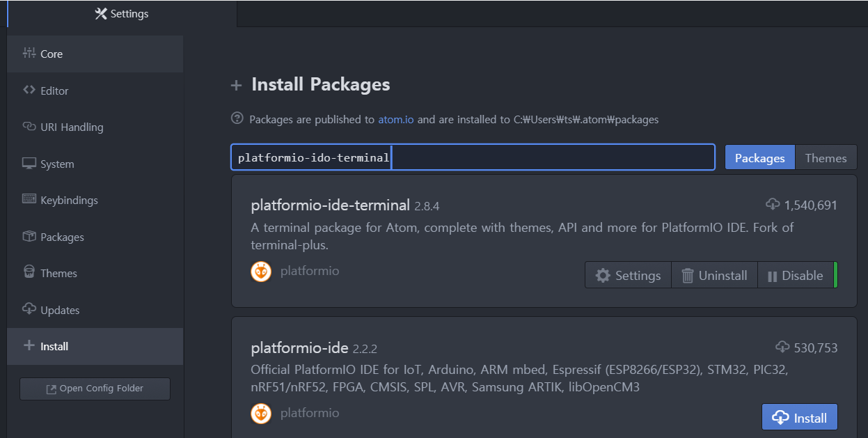Switch search filter to Themes
Screen dimensions: 868x438
826,157
